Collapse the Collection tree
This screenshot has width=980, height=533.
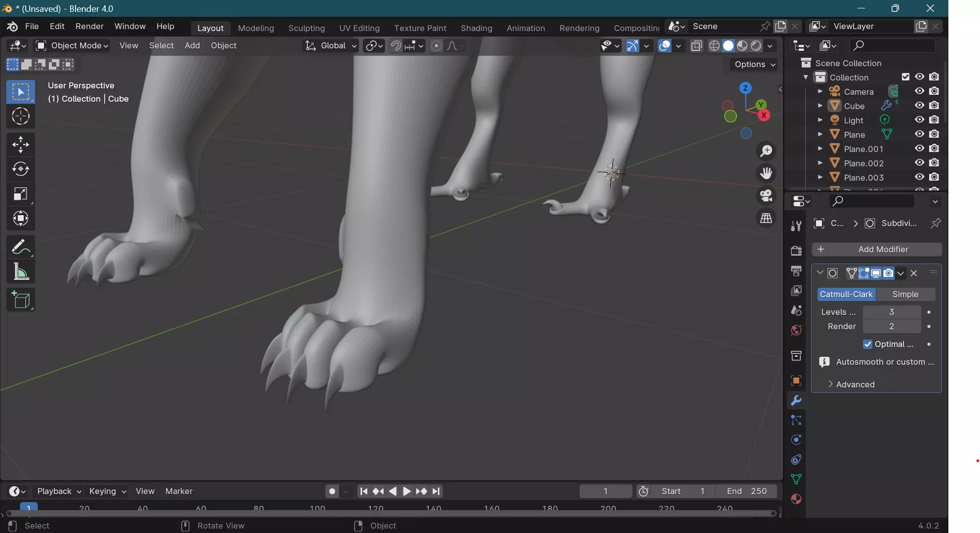click(x=806, y=77)
